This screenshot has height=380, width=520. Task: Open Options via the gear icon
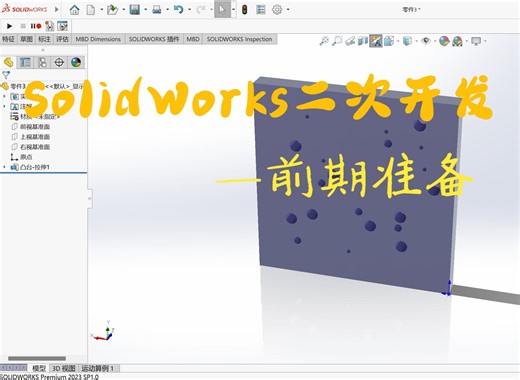[x=277, y=10]
